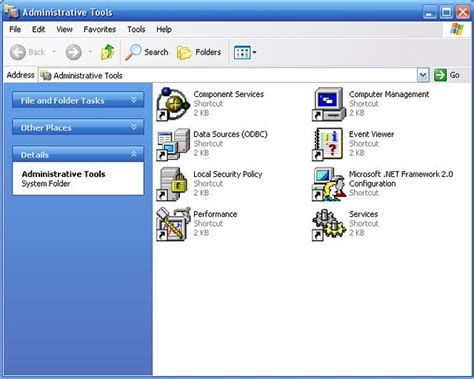Click the Component Services label text
Viewport: 474px width, 379px height.
229,94
